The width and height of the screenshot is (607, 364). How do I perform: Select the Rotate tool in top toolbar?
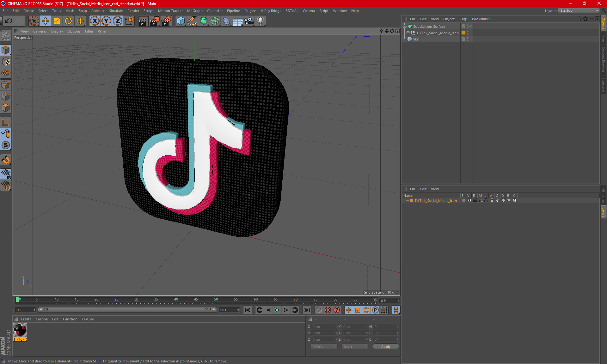click(x=68, y=21)
